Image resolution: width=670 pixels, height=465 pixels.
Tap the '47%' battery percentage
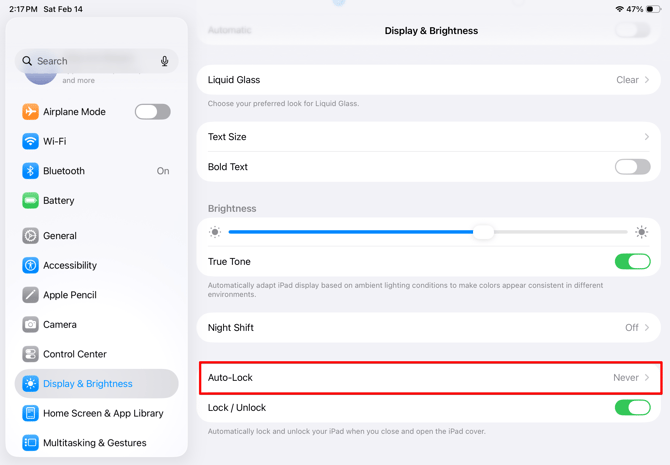click(635, 9)
